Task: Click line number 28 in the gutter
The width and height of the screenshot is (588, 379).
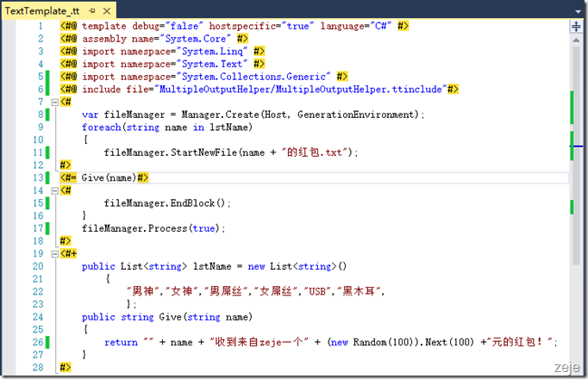Action: coord(38,368)
